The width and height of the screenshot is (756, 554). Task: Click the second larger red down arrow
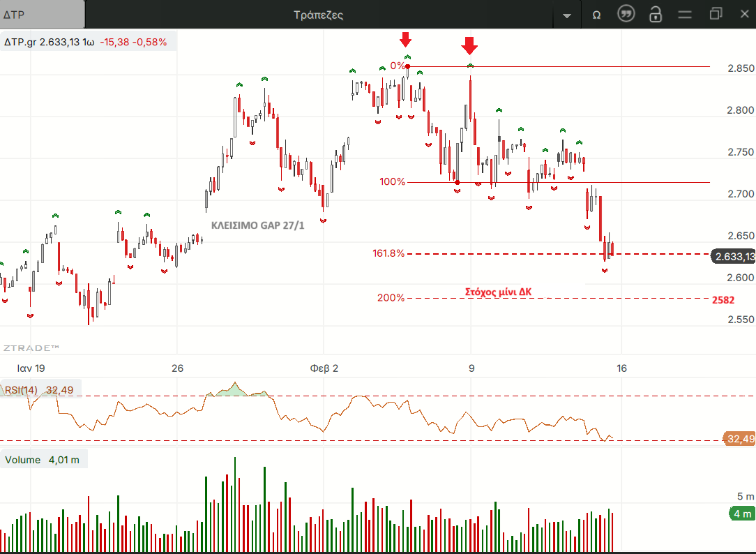[x=469, y=46]
